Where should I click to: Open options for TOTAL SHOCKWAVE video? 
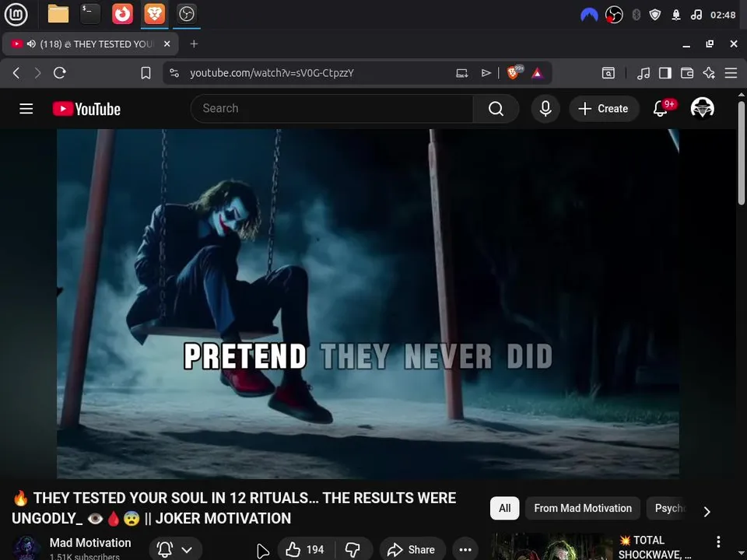718,541
